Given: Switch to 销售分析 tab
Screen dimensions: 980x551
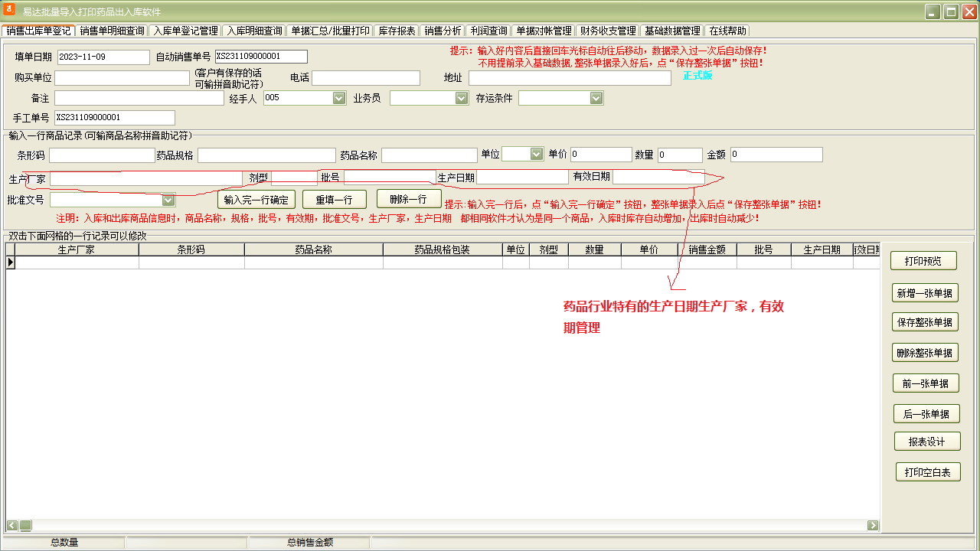Looking at the screenshot, I should pos(443,31).
